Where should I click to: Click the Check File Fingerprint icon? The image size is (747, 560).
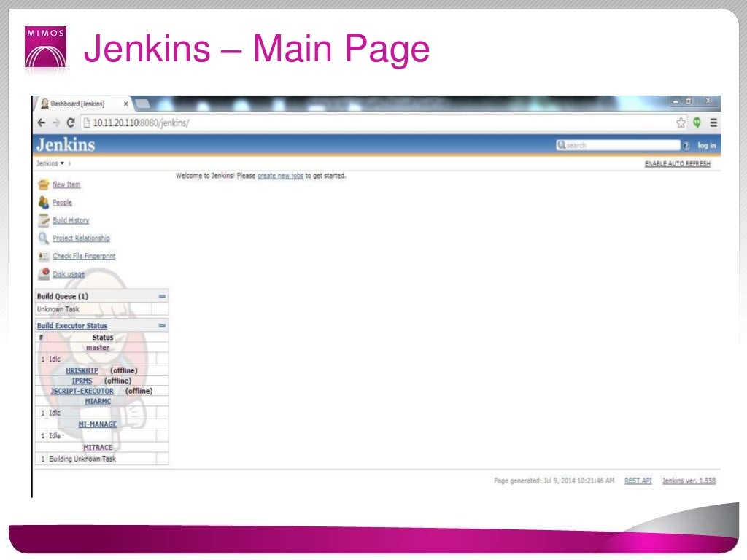click(43, 256)
